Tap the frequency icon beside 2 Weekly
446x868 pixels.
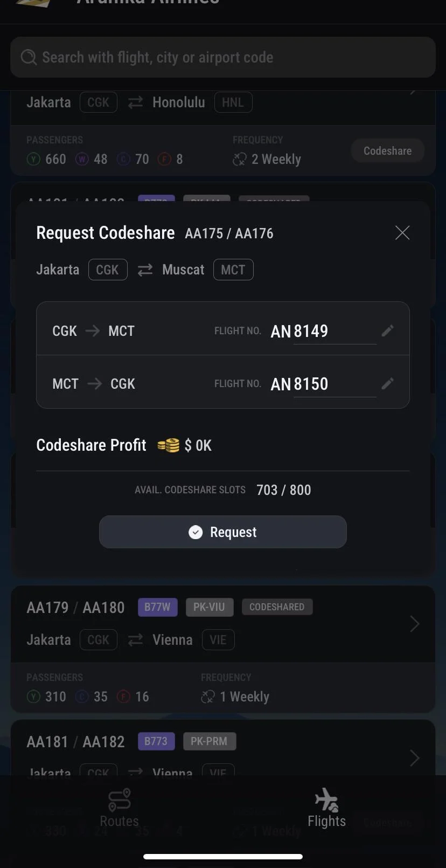239,159
